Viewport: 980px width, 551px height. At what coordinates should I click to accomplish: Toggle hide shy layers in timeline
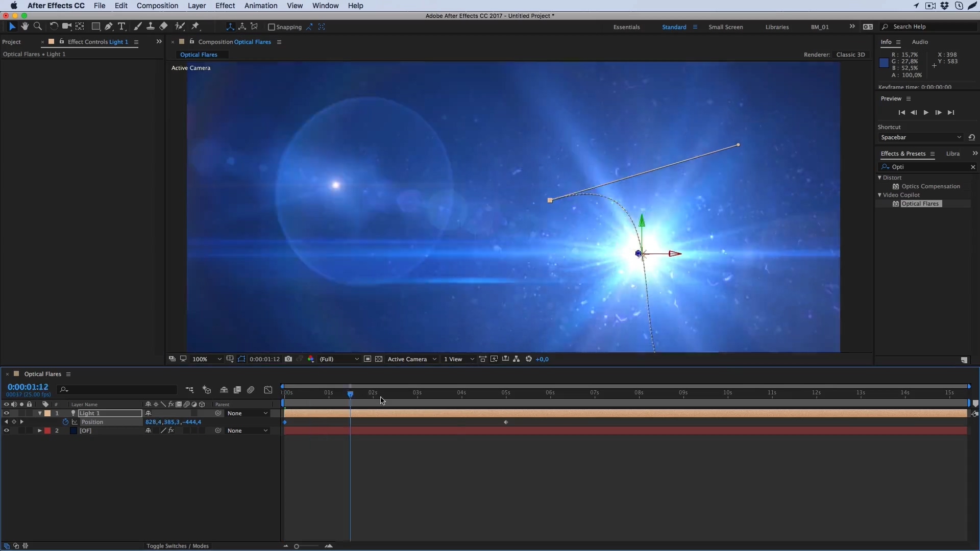tap(224, 390)
